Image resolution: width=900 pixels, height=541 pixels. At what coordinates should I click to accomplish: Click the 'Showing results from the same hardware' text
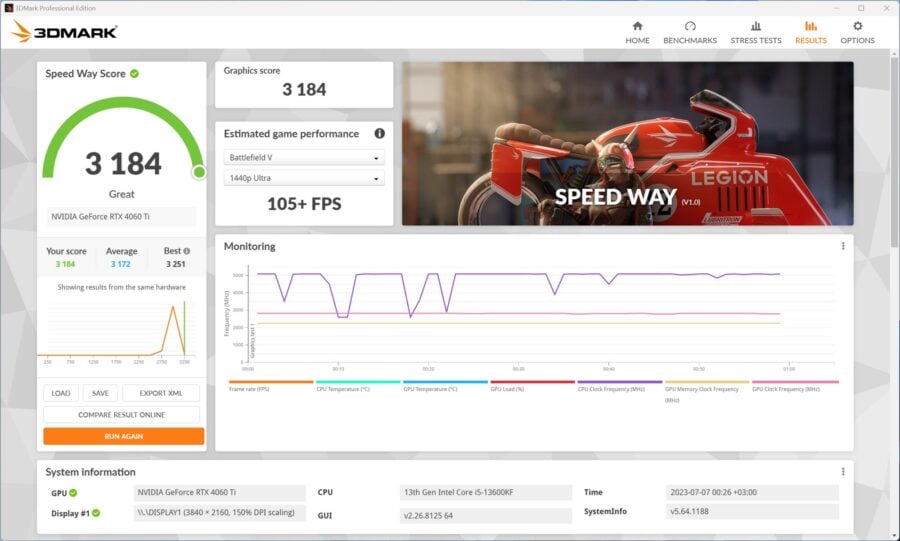pyautogui.click(x=122, y=287)
